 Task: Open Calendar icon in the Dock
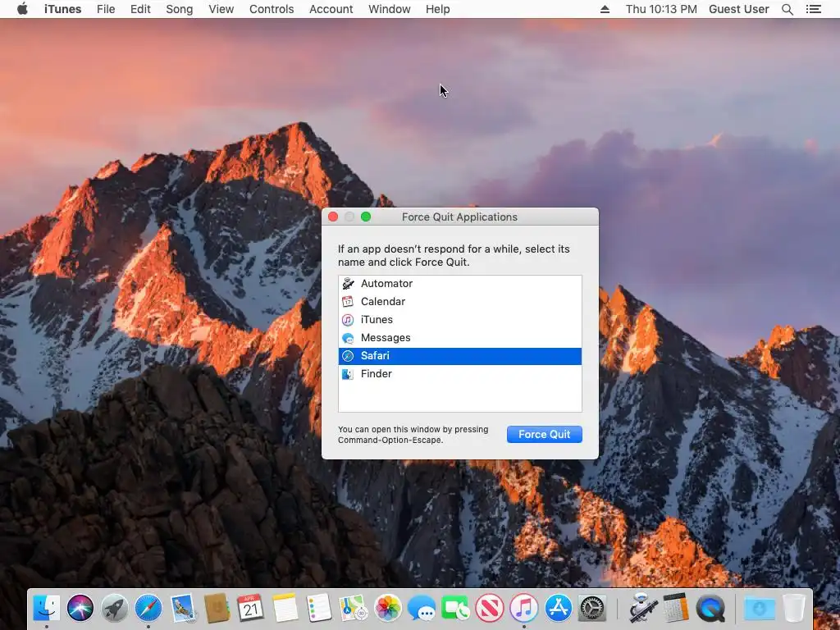tap(251, 608)
